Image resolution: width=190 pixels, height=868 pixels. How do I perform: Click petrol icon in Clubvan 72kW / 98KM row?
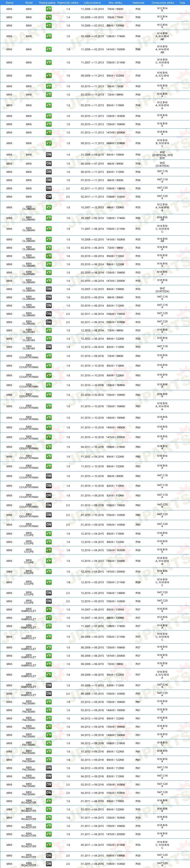[x=49, y=331]
